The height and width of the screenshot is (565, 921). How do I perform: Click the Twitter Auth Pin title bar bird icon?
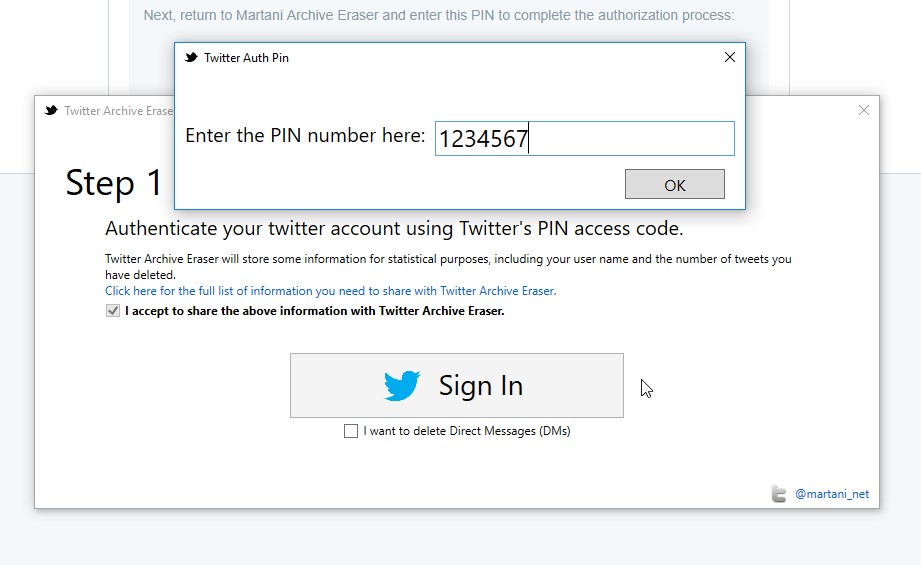[191, 58]
